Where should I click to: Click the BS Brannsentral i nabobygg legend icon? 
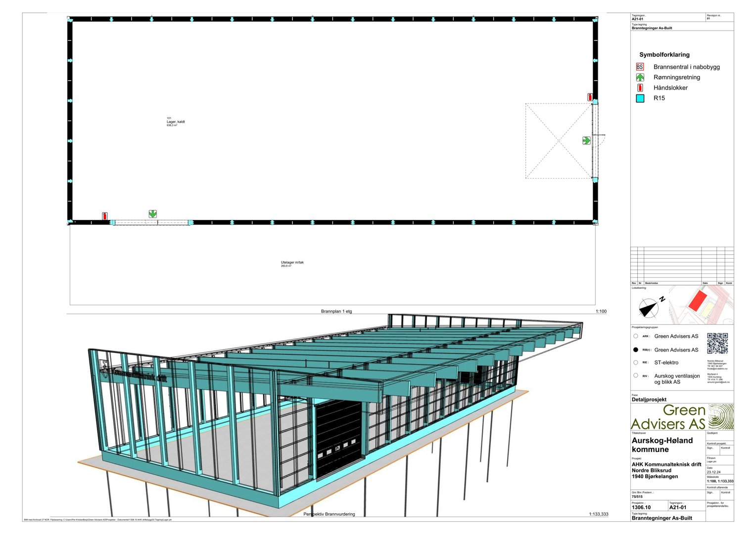click(640, 66)
